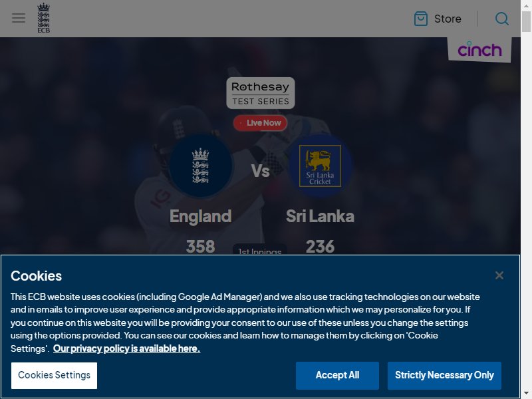This screenshot has width=532, height=399.
Task: Open the privacy policy link
Action: pyautogui.click(x=126, y=348)
